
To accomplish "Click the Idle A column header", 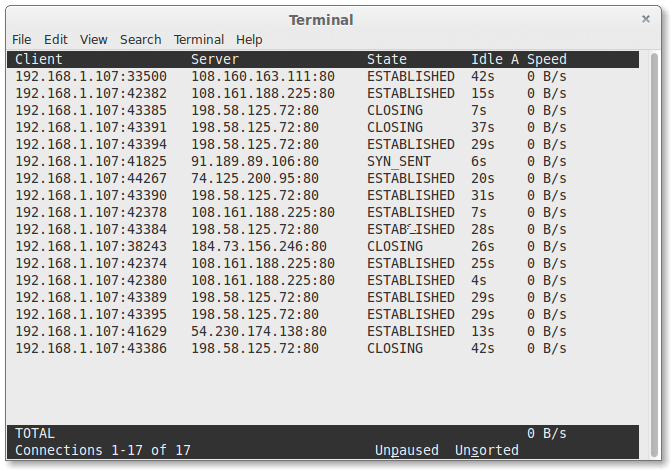I will pos(495,60).
